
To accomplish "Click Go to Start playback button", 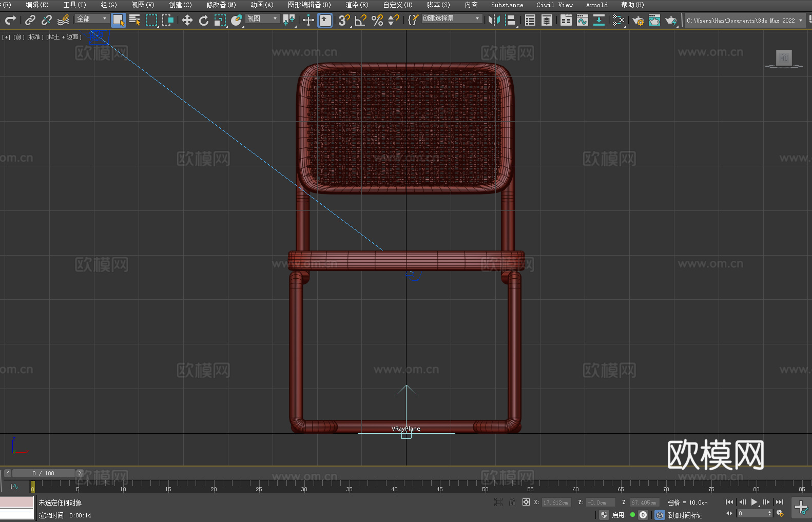I will [729, 502].
